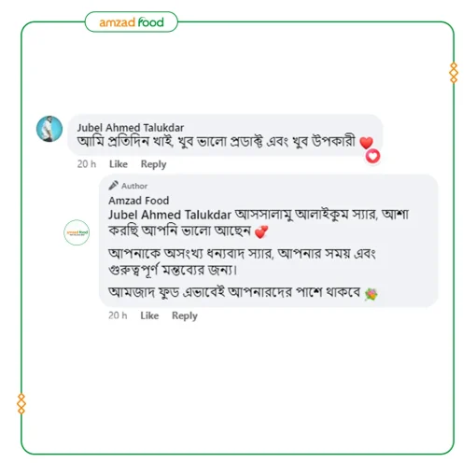476x476 pixels.
Task: Click the heart reaction badge on comment
Action: click(x=372, y=156)
